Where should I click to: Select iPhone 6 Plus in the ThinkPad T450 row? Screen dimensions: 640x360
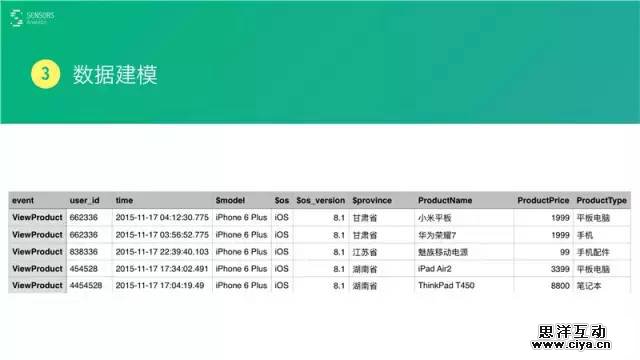coord(241,285)
